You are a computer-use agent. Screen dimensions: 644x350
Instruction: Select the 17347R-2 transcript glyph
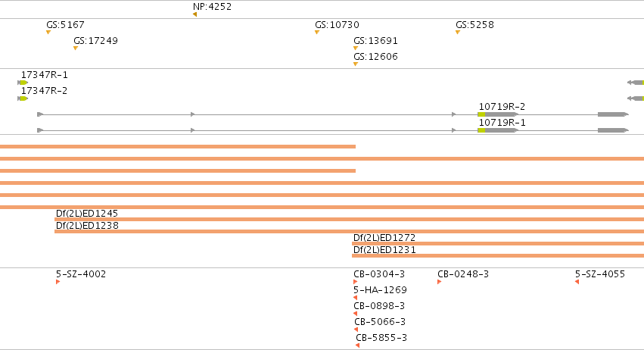click(x=23, y=98)
